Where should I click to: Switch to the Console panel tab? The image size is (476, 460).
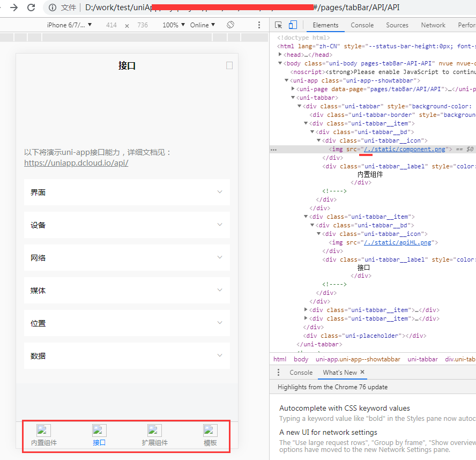pyautogui.click(x=362, y=25)
